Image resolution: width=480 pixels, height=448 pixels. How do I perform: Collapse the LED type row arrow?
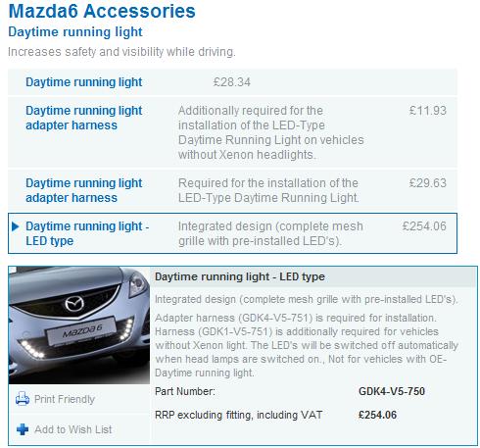click(15, 226)
